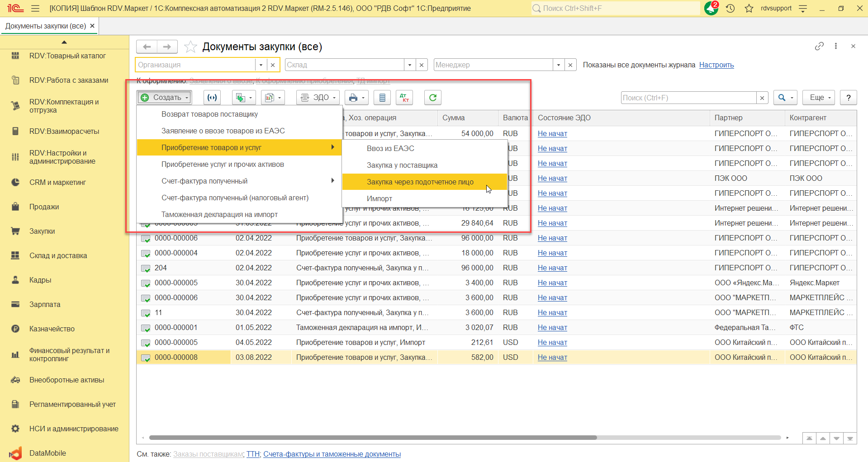
Task: Click the Поиск (Ctrl+F) list search field
Action: coord(688,98)
